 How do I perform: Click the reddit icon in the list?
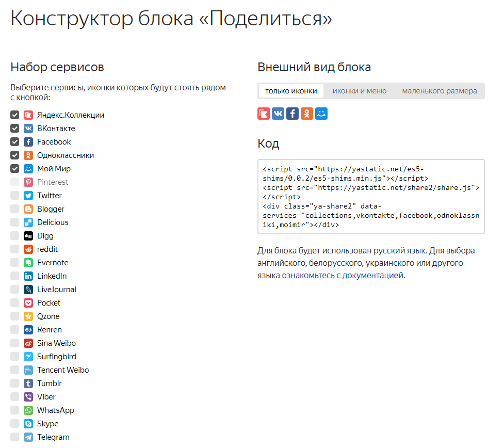coord(28,249)
